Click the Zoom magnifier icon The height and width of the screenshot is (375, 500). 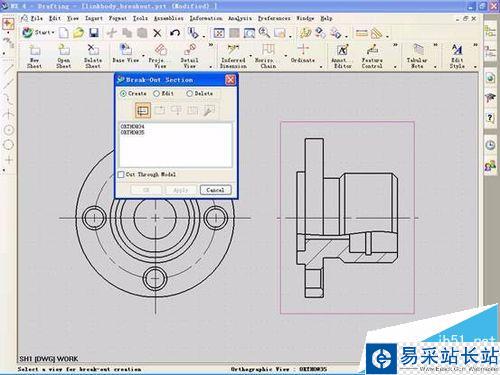264,33
